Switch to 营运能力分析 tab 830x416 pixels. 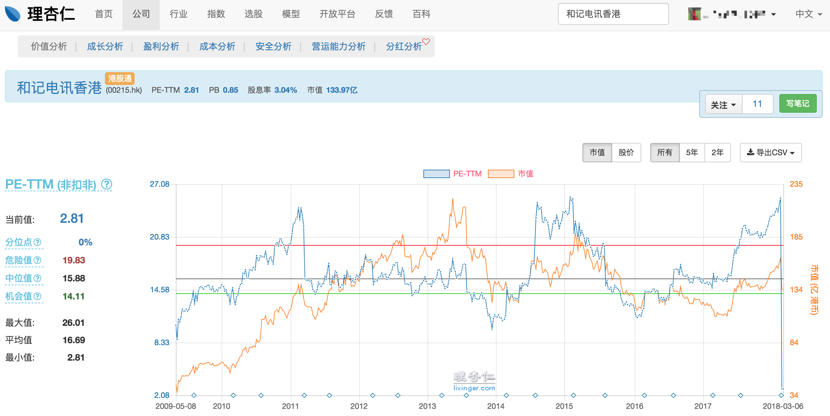pyautogui.click(x=339, y=47)
